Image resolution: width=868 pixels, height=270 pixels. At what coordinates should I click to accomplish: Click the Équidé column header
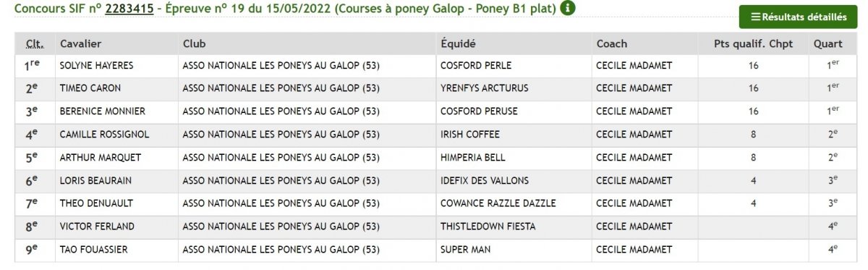[458, 43]
